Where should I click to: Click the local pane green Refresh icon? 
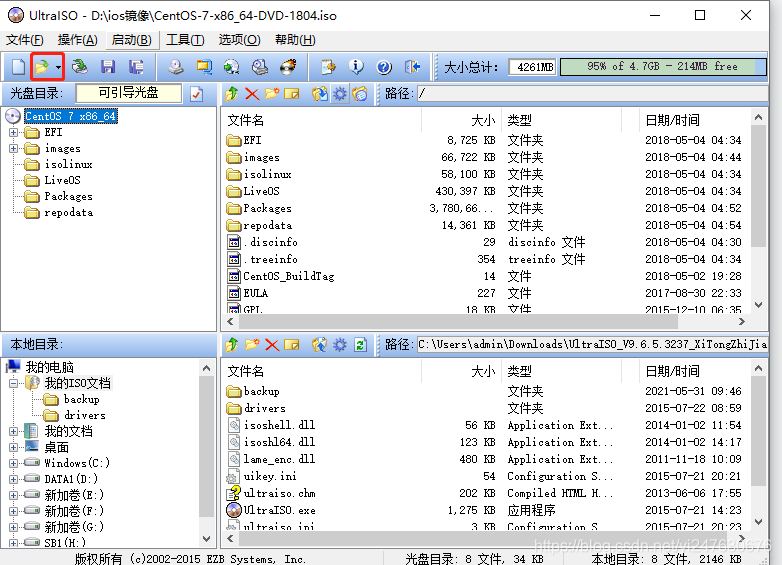360,345
